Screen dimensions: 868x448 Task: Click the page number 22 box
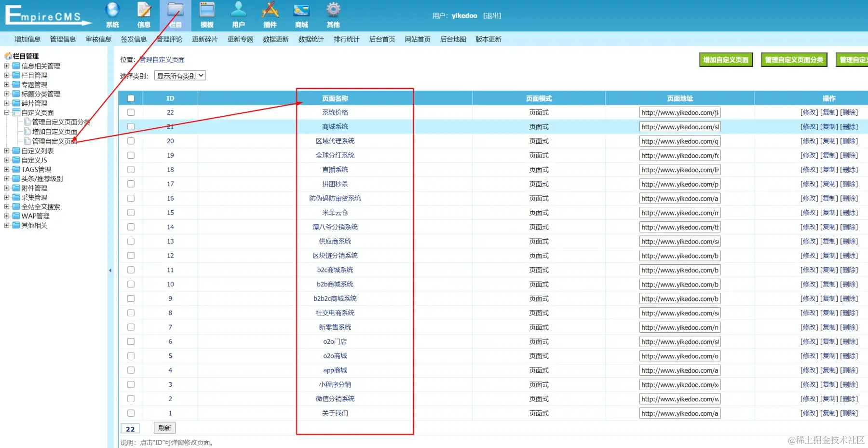[x=130, y=429]
